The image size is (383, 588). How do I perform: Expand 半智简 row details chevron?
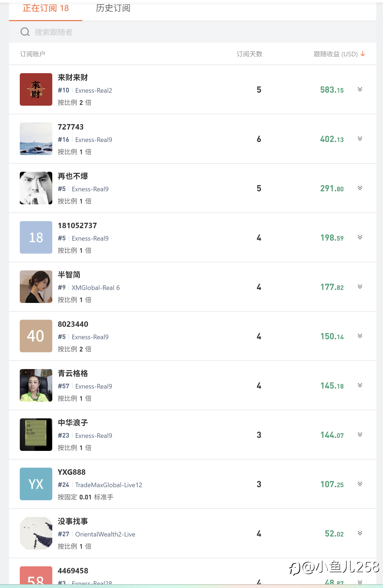(x=360, y=287)
